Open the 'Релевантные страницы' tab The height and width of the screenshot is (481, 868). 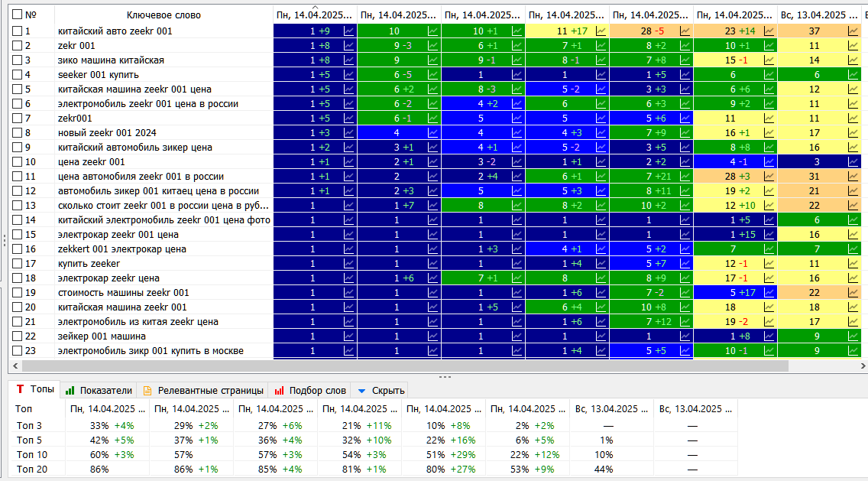click(202, 391)
